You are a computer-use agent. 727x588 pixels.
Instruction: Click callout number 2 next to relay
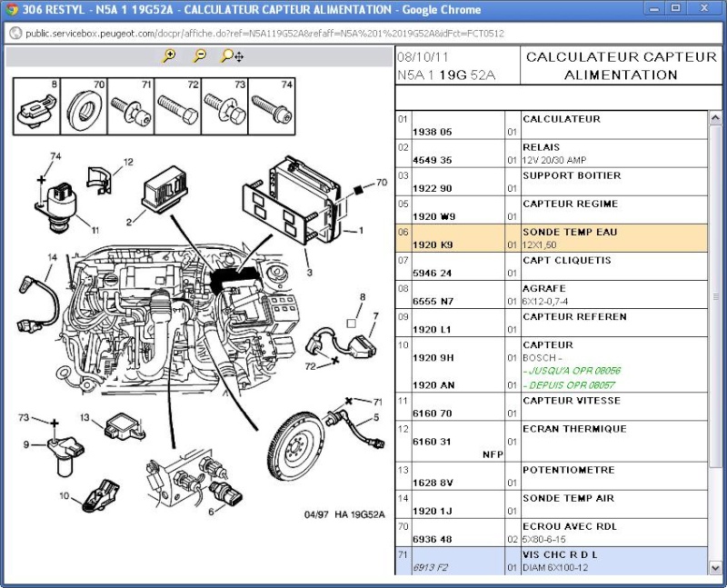[x=129, y=223]
